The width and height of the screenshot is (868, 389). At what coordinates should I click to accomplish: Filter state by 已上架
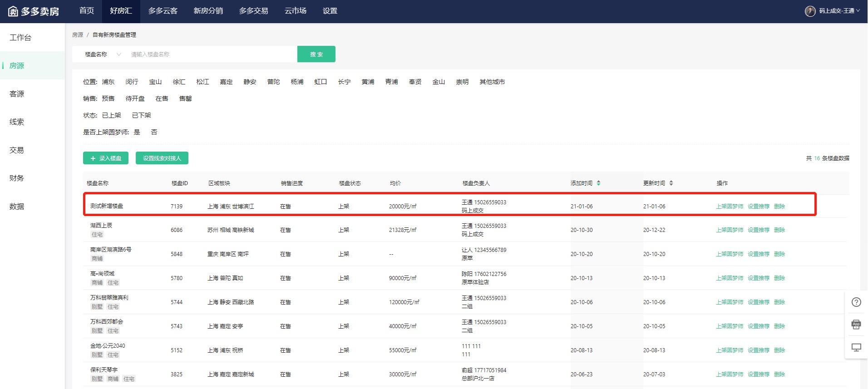pyautogui.click(x=111, y=115)
